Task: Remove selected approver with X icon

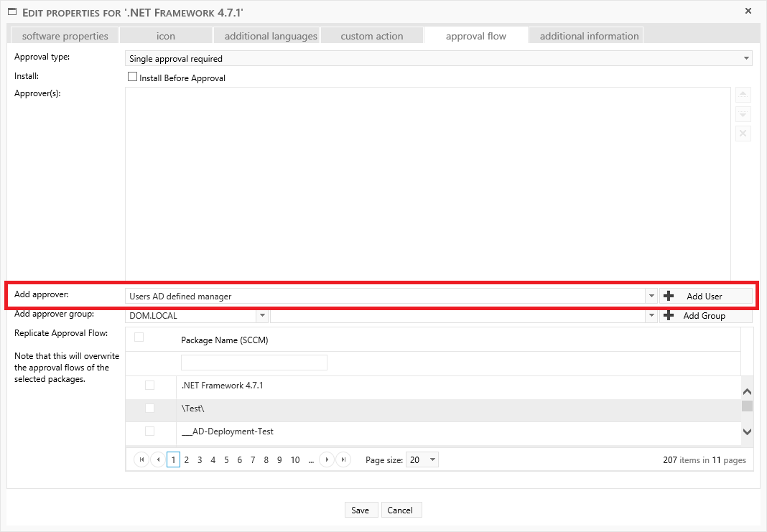Action: (743, 134)
